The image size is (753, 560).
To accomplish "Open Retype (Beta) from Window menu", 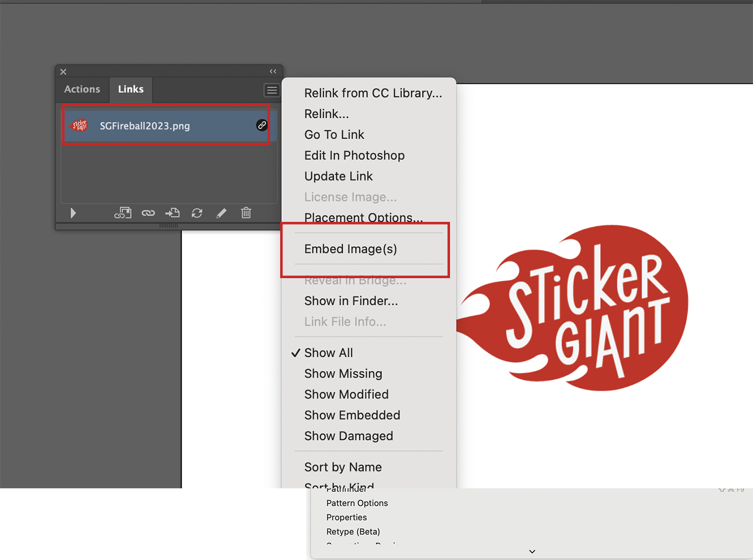I will (353, 531).
